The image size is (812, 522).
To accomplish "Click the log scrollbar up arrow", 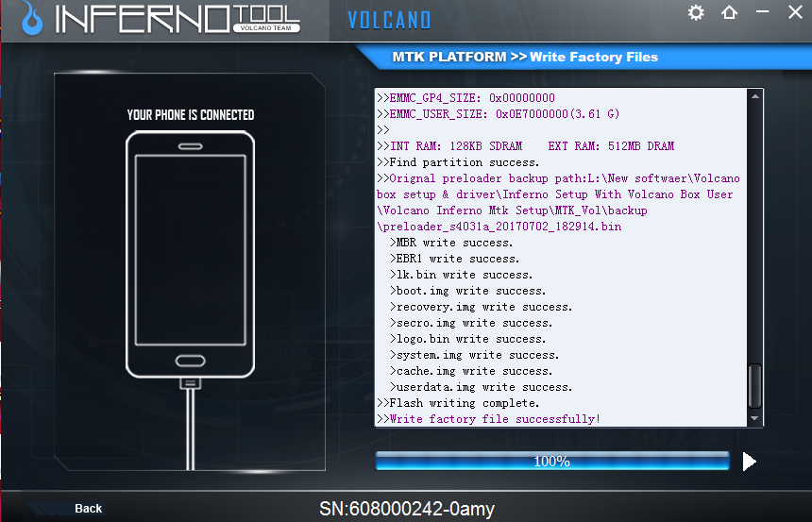I will tap(755, 96).
